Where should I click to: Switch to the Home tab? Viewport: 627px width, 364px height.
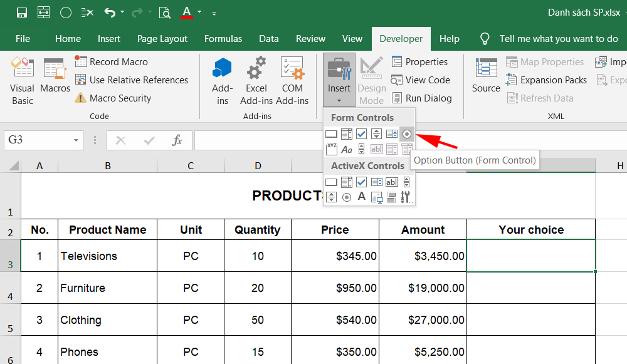pyautogui.click(x=68, y=39)
